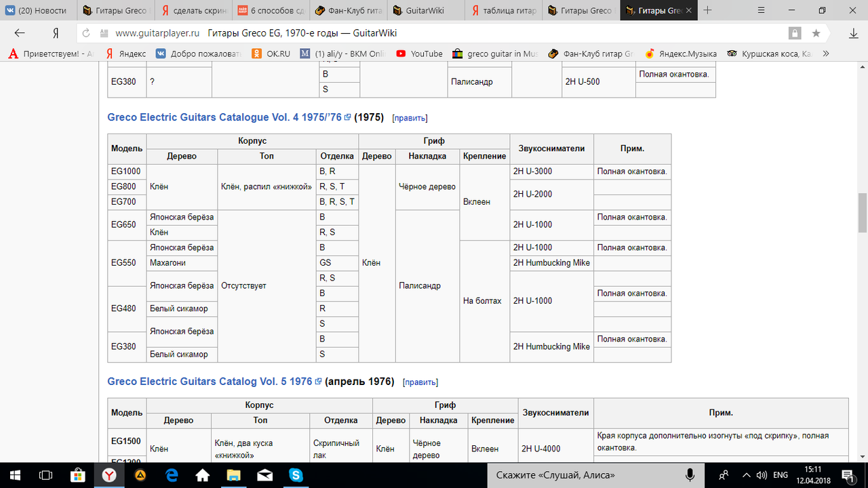Open a new browser tab with plus icon
The width and height of the screenshot is (868, 488).
(x=708, y=10)
